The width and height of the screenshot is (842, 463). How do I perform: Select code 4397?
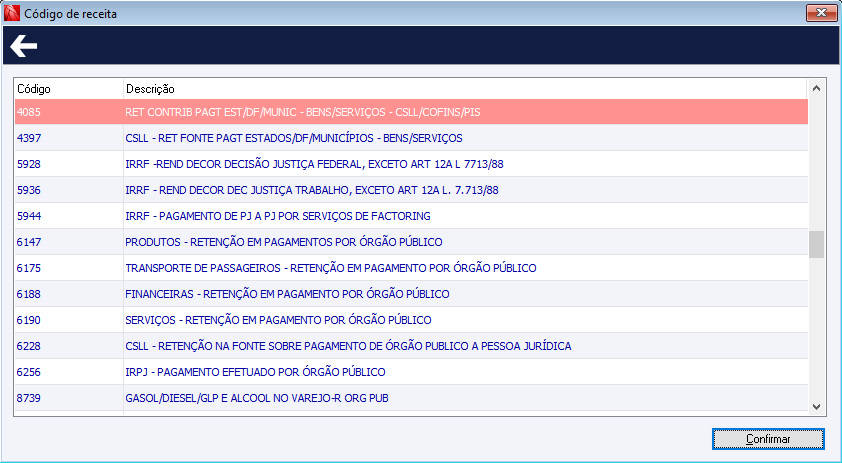click(x=28, y=138)
